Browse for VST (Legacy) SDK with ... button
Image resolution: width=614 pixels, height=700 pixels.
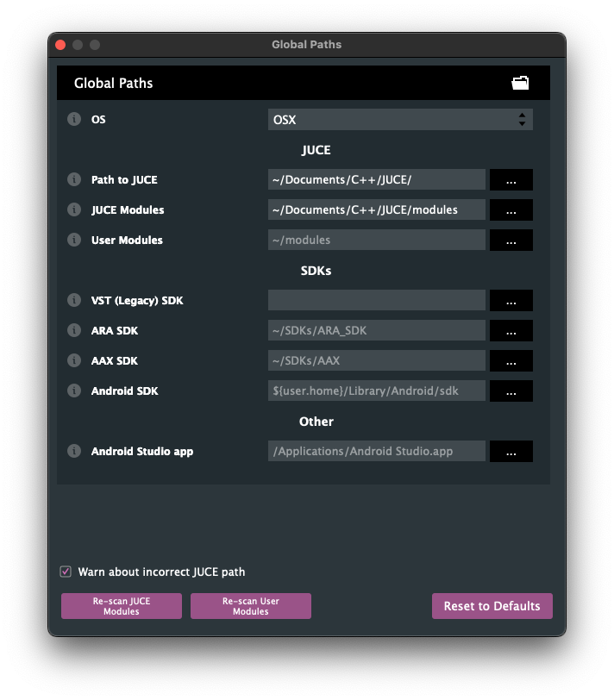(x=511, y=301)
